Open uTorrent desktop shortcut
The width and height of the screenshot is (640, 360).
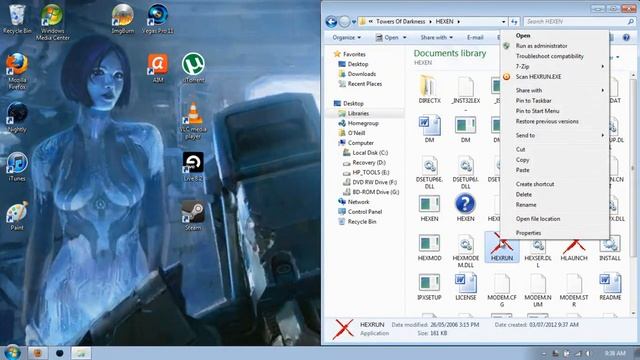pyautogui.click(x=193, y=69)
